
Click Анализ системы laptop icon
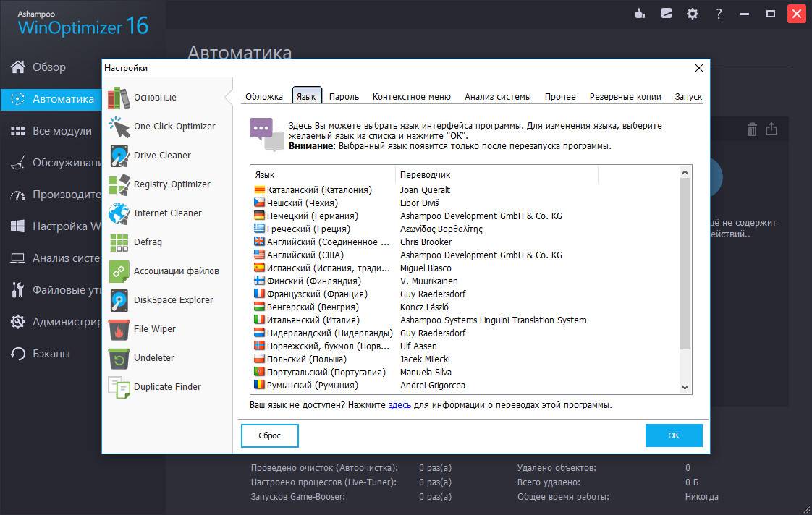tap(17, 258)
